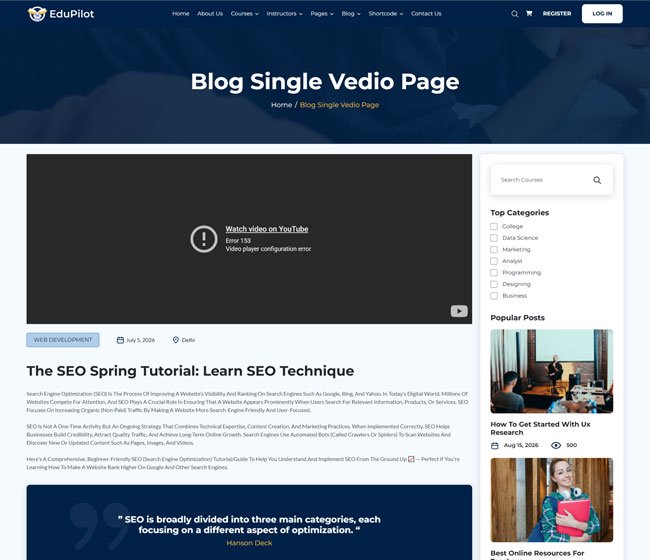Open the Contact Us menu item

point(426,14)
